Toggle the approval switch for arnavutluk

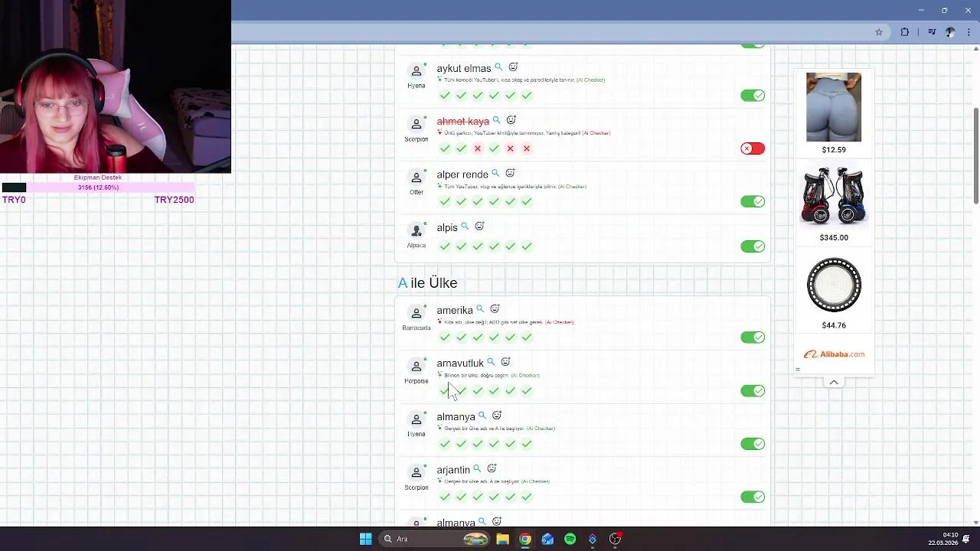pos(753,391)
